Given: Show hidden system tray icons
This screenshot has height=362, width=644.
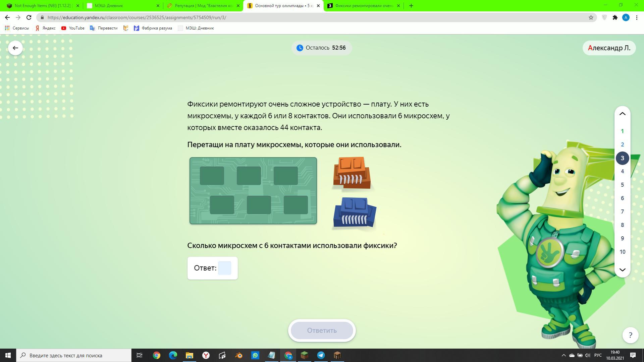Looking at the screenshot, I should (x=563, y=355).
